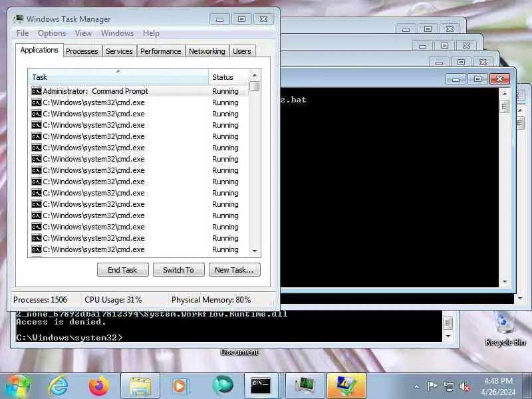Click the New Task... button
This screenshot has width=532, height=399.
coord(235,270)
